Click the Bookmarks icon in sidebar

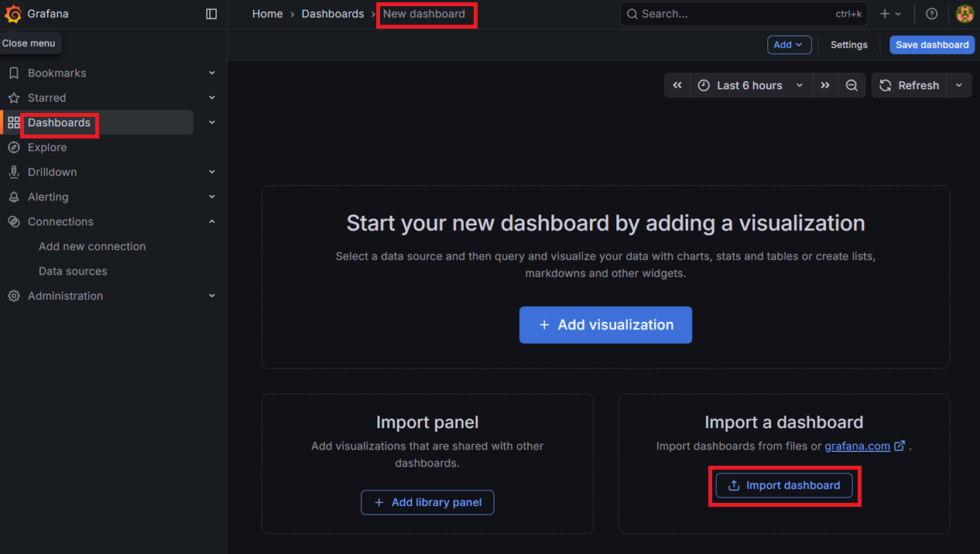[x=13, y=73]
